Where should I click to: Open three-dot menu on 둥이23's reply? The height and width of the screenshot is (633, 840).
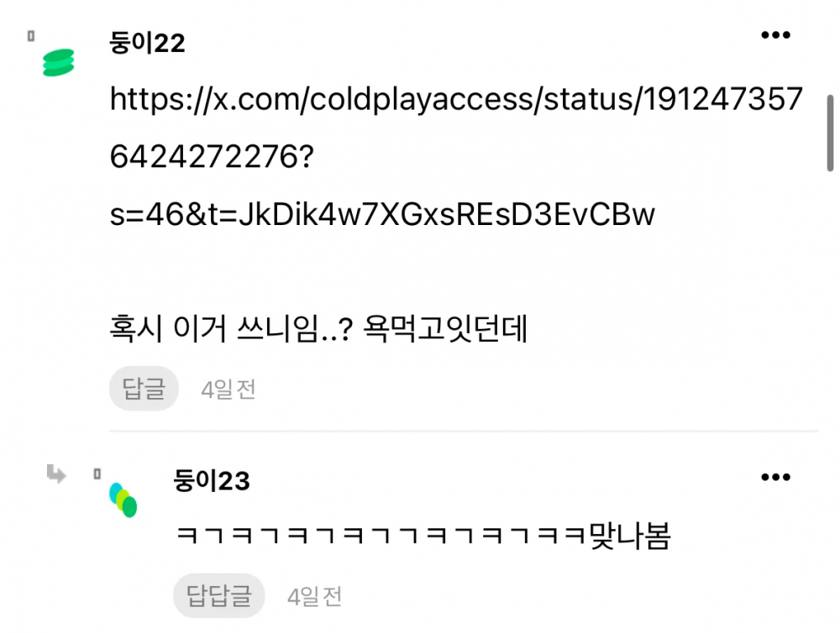tap(775, 477)
